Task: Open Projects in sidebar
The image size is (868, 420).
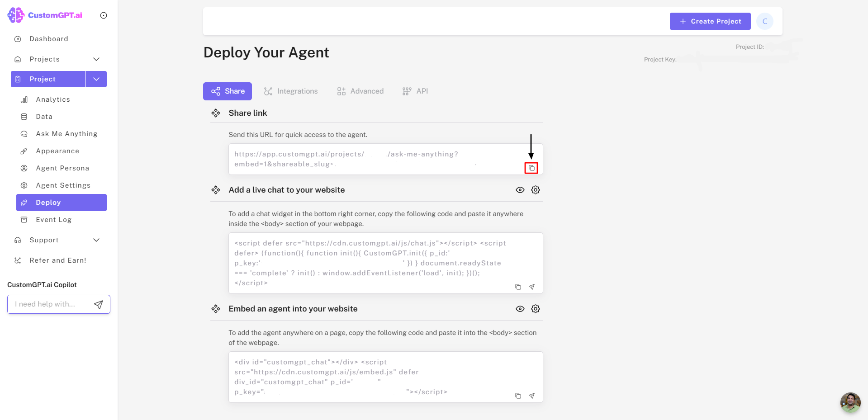Action: coord(44,59)
